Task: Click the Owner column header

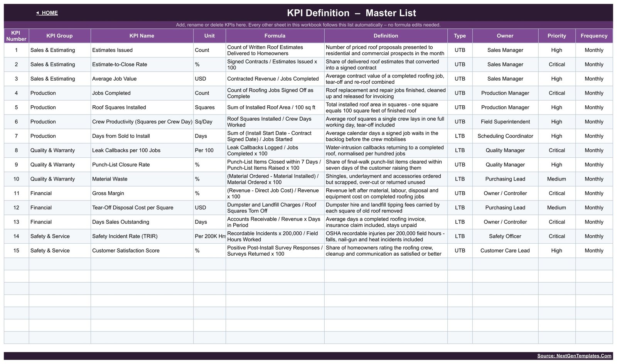Action: point(505,35)
